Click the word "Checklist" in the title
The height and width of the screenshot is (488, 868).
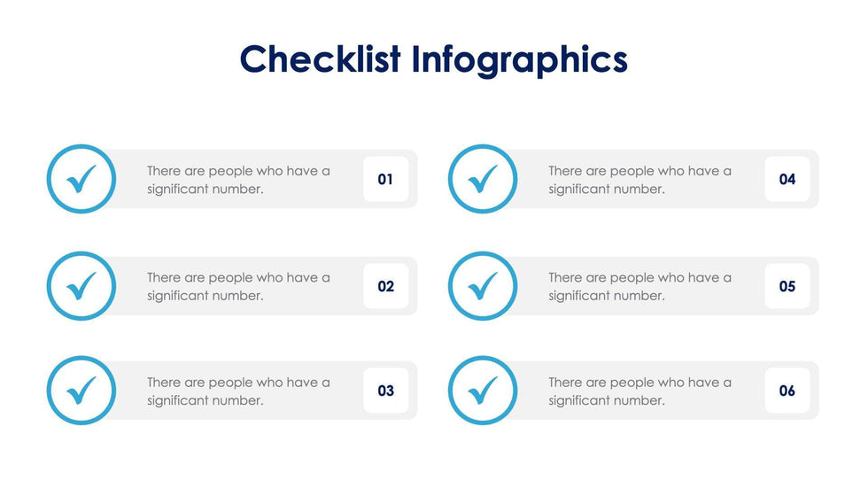(320, 59)
